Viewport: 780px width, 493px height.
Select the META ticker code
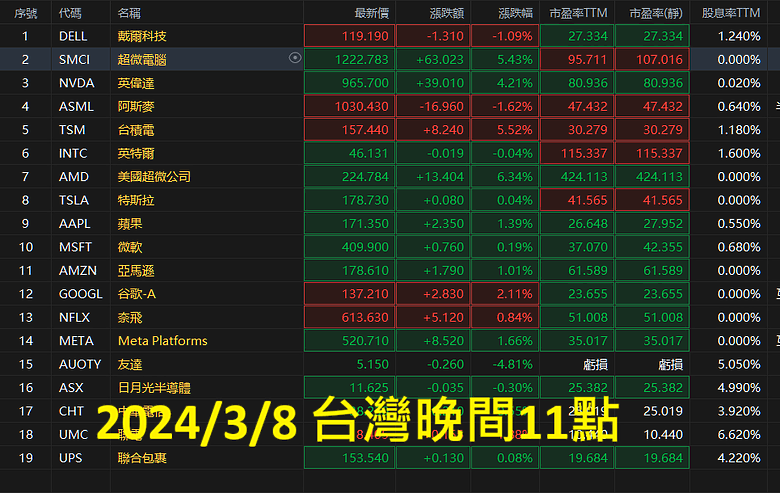tap(76, 341)
